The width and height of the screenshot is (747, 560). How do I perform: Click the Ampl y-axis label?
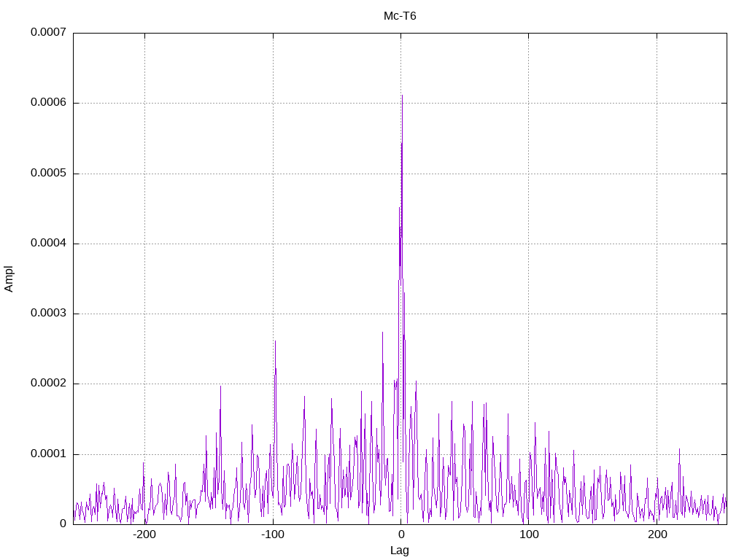9,279
